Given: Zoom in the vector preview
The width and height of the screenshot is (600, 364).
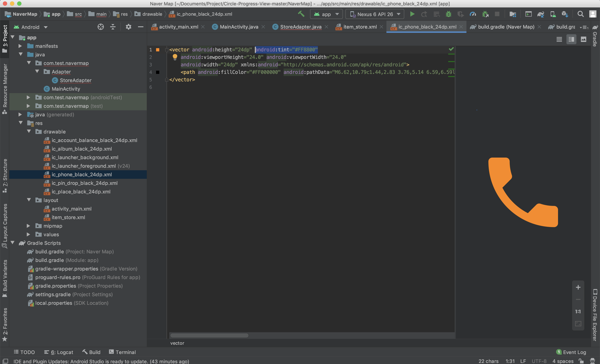Looking at the screenshot, I should (578, 287).
